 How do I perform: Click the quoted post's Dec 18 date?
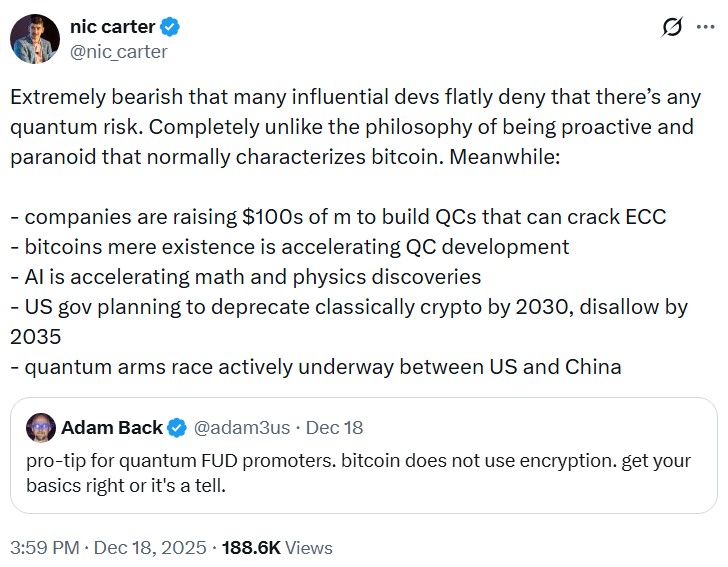[x=334, y=428]
